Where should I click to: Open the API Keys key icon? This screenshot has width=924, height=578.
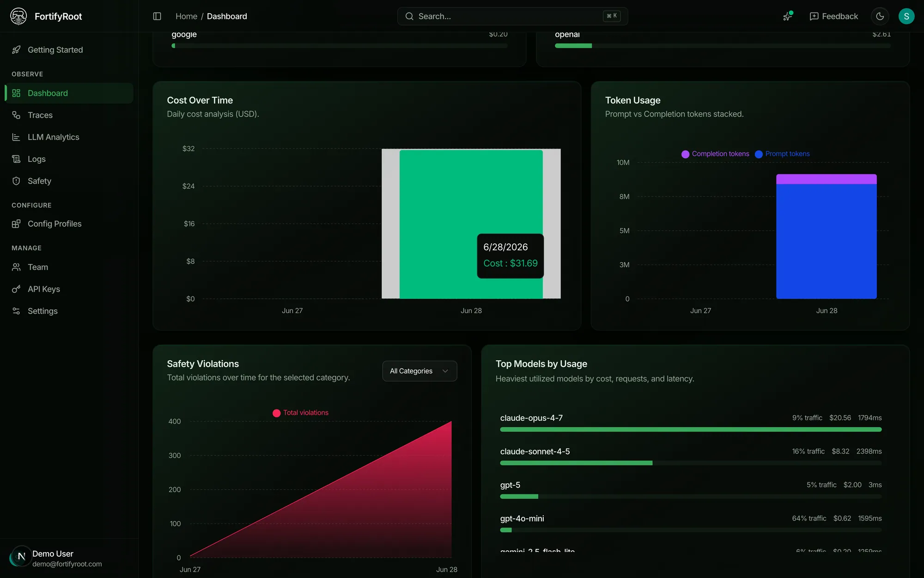click(x=16, y=289)
